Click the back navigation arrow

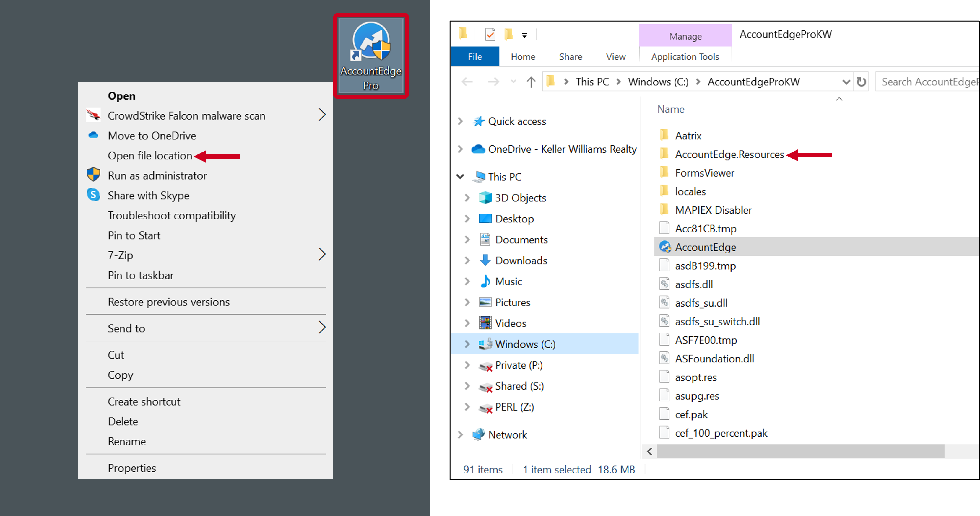467,82
